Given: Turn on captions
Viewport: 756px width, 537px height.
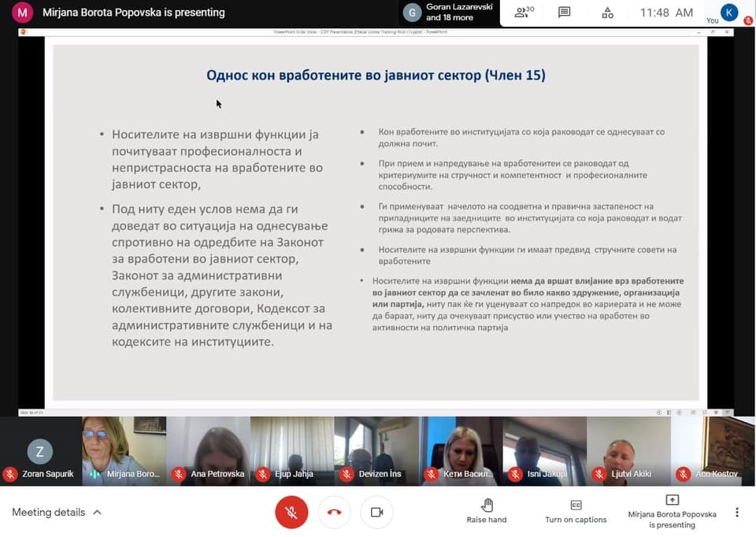Looking at the screenshot, I should [576, 510].
